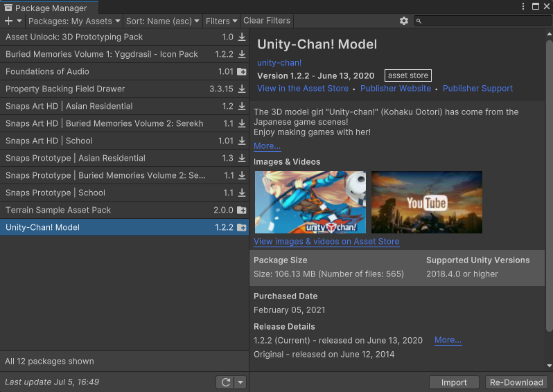
Task: Click February 05, 2021 purchased date
Action: pos(289,310)
